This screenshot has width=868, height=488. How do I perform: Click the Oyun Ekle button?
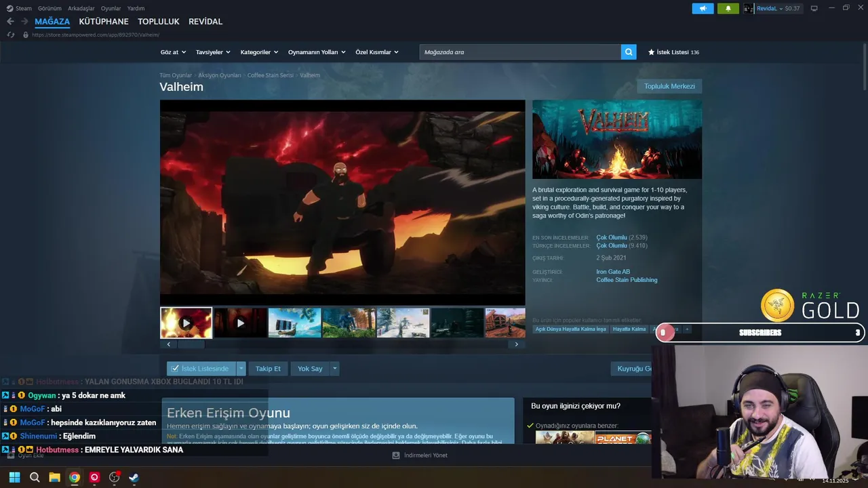point(25,455)
